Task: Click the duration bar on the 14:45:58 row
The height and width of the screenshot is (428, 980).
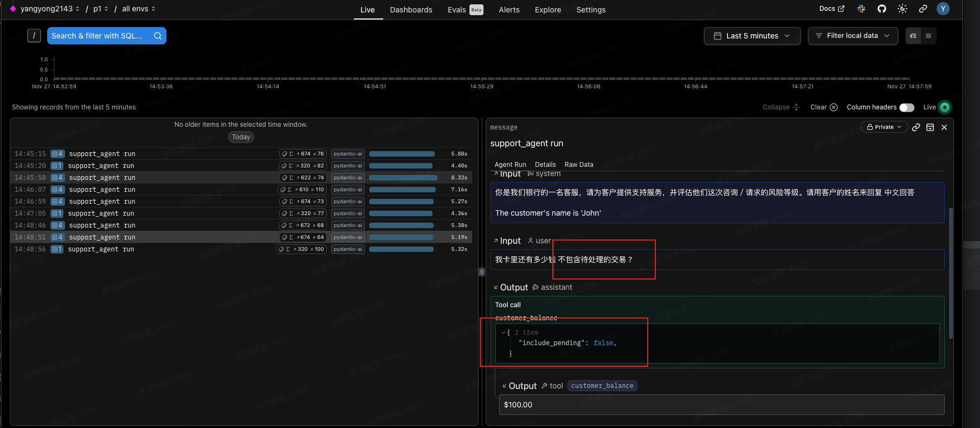Action: [403, 178]
